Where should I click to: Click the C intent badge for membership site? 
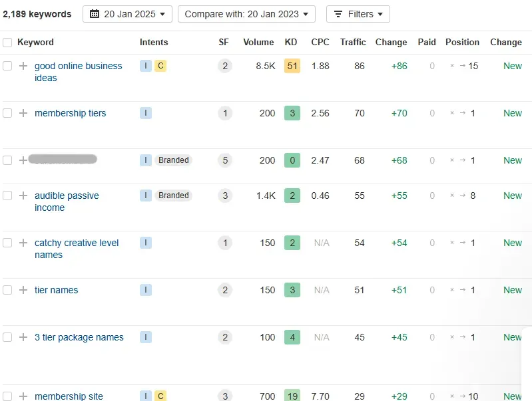coord(160,396)
